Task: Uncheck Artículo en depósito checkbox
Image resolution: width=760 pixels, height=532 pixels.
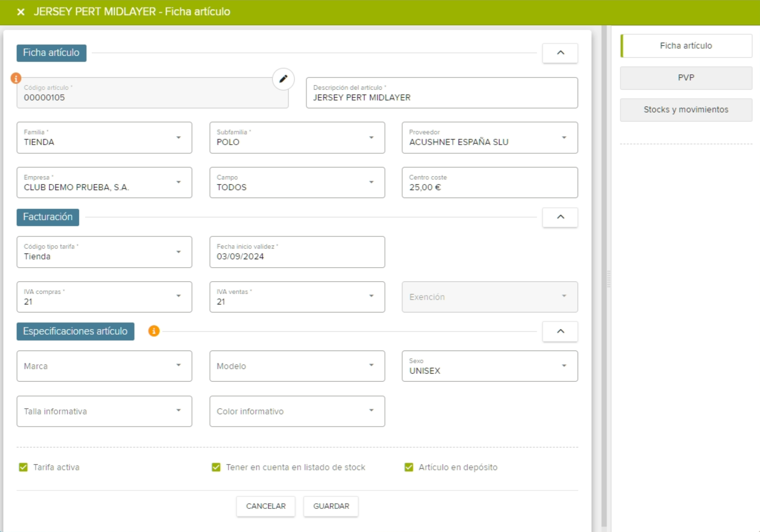Action: pos(409,467)
